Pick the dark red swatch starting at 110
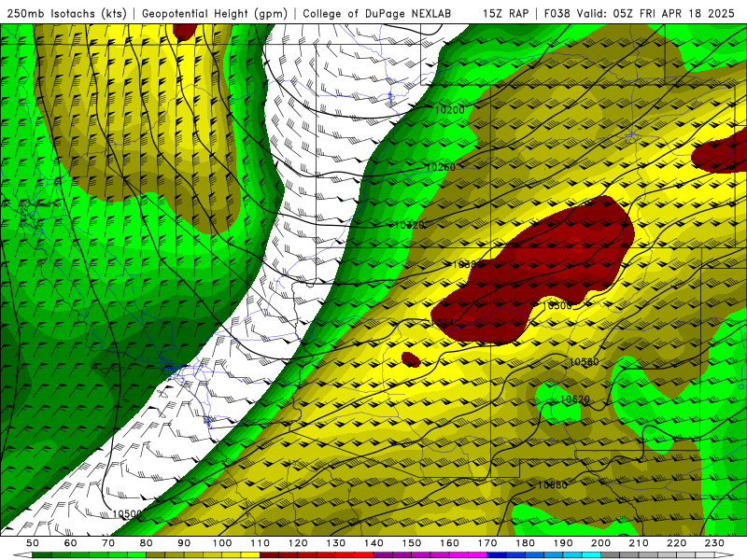Image resolution: width=747 pixels, height=560 pixels. click(x=270, y=555)
